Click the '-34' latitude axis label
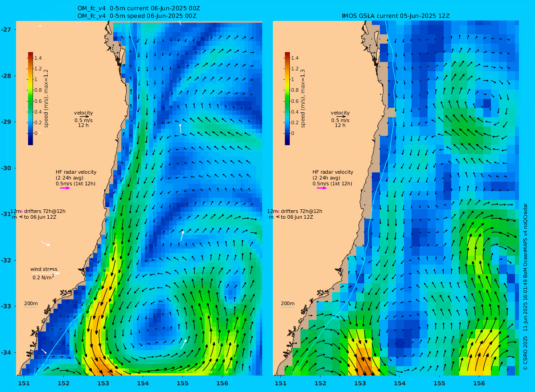535x392 pixels. [6, 352]
